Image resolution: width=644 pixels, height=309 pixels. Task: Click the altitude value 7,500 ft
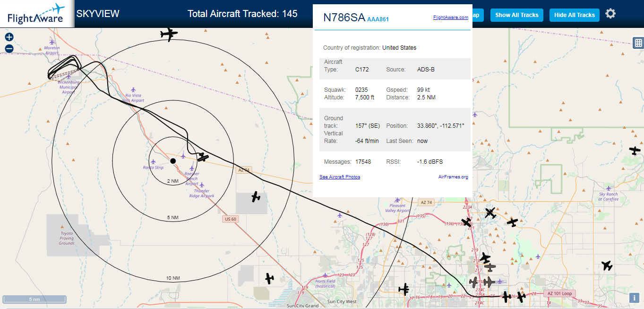point(365,97)
